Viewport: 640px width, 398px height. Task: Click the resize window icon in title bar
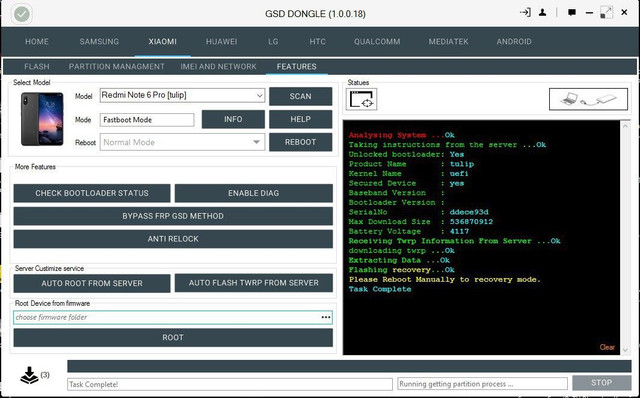[x=606, y=13]
